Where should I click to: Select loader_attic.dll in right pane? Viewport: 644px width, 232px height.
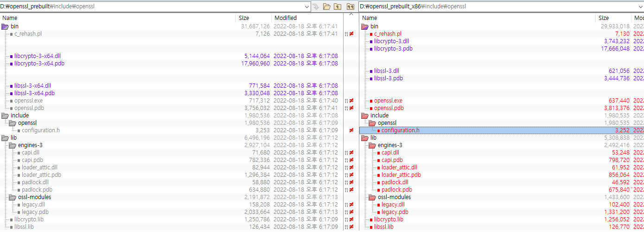399,168
